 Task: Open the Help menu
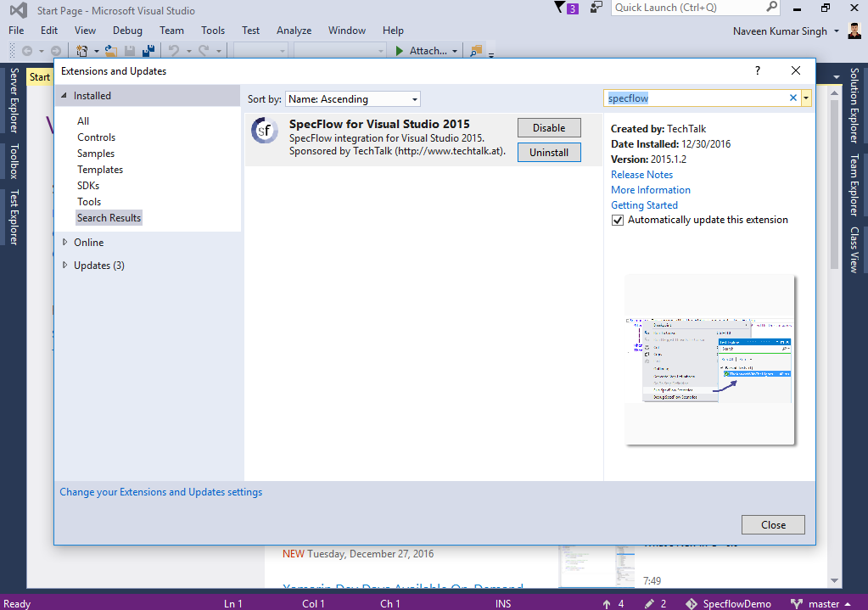pyautogui.click(x=393, y=31)
